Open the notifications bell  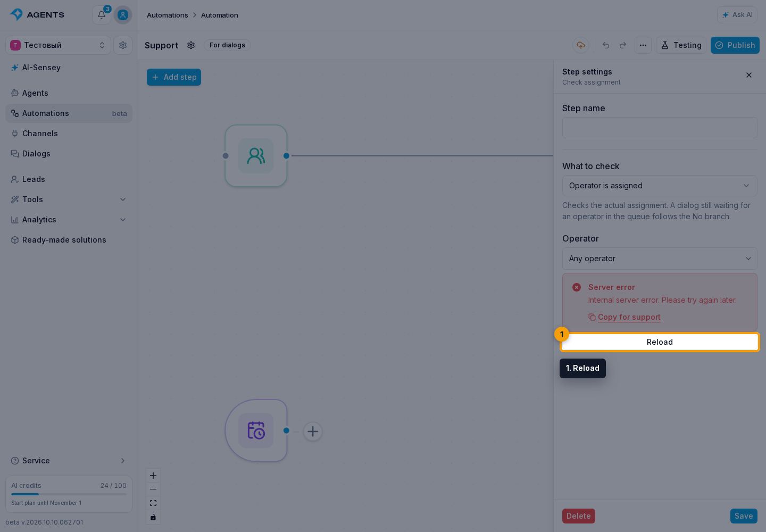102,15
